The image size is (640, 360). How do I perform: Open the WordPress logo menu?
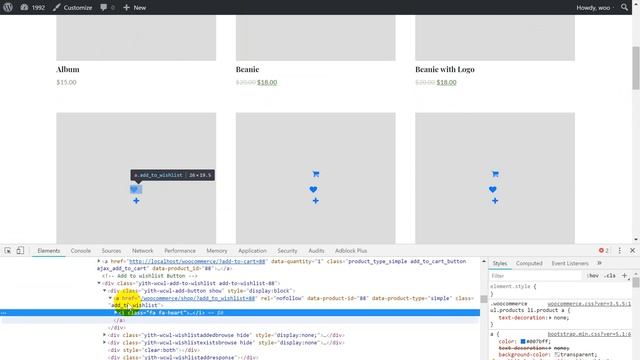click(8, 7)
